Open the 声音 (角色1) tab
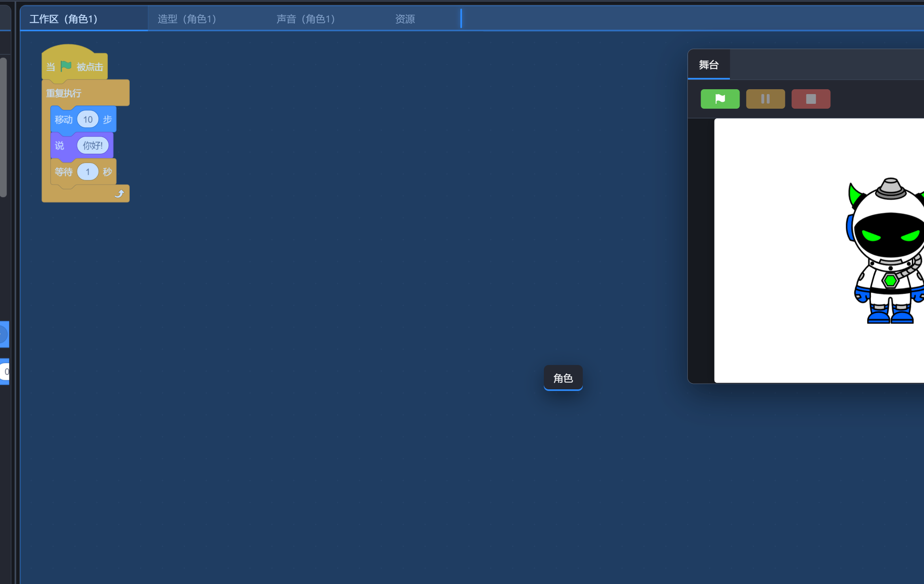The image size is (924, 584). click(306, 19)
